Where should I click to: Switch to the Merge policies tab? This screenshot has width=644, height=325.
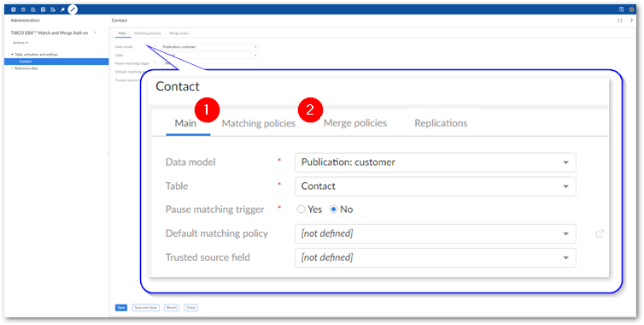(354, 123)
